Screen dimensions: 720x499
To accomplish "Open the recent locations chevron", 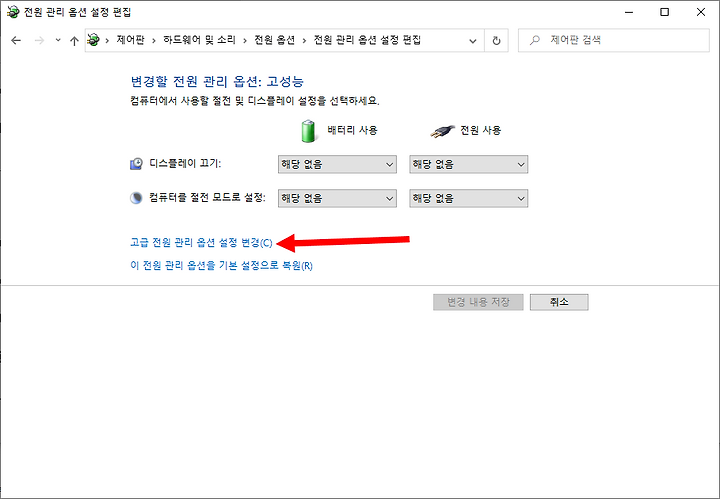I will pos(58,40).
